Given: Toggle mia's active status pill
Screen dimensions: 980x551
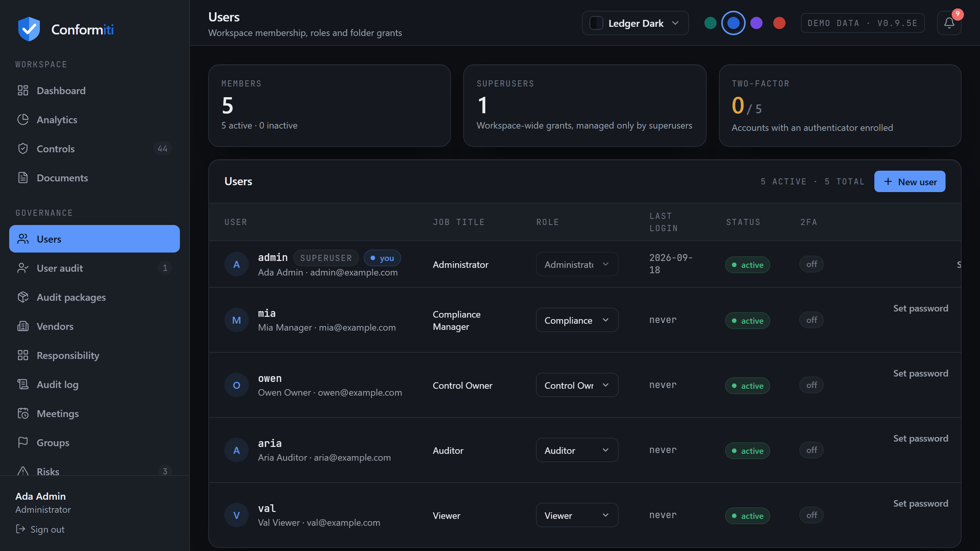Looking at the screenshot, I should (747, 321).
